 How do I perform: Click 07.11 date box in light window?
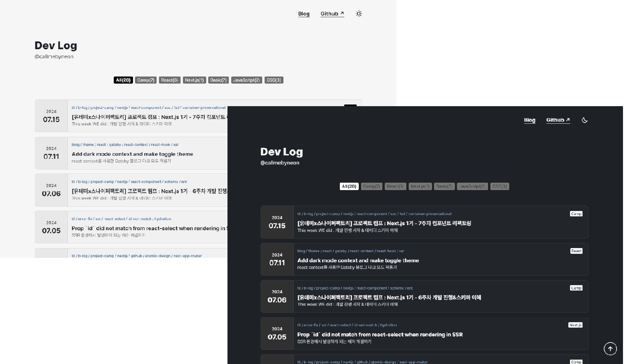(x=51, y=153)
